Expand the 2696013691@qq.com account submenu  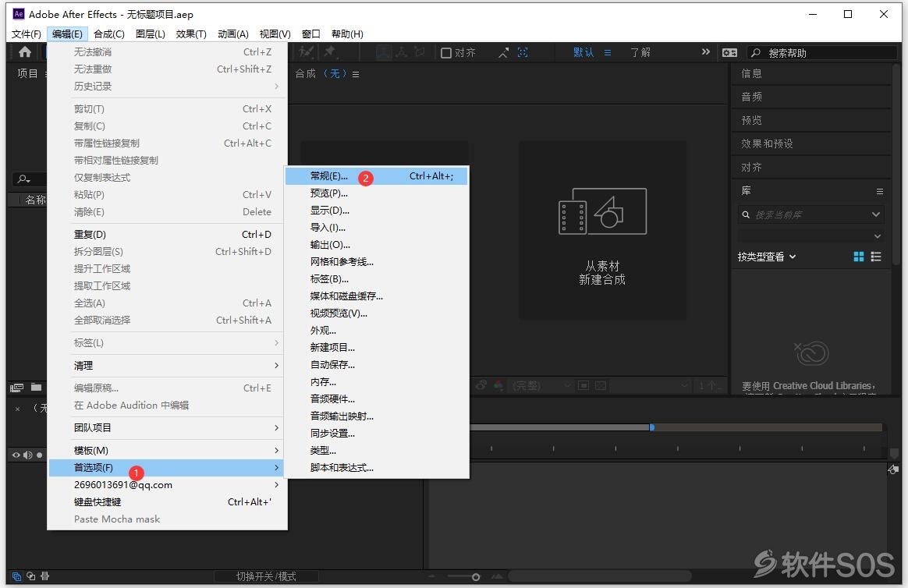[167, 485]
